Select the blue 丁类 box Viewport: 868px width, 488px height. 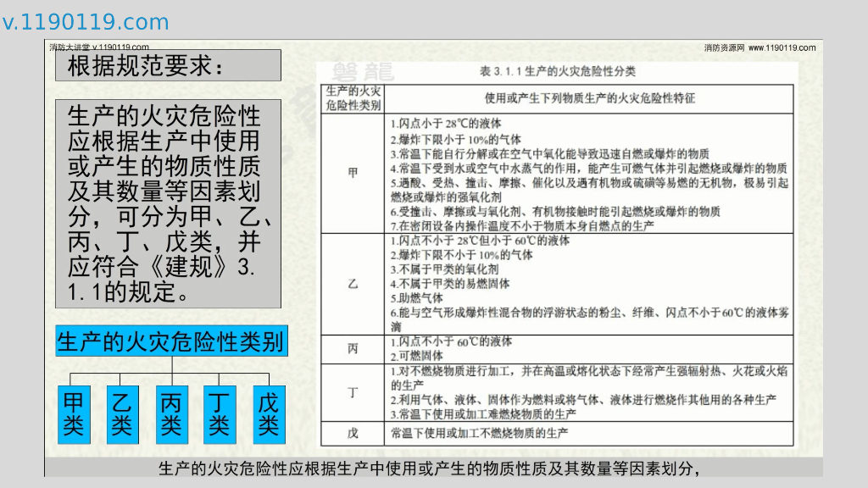point(220,414)
